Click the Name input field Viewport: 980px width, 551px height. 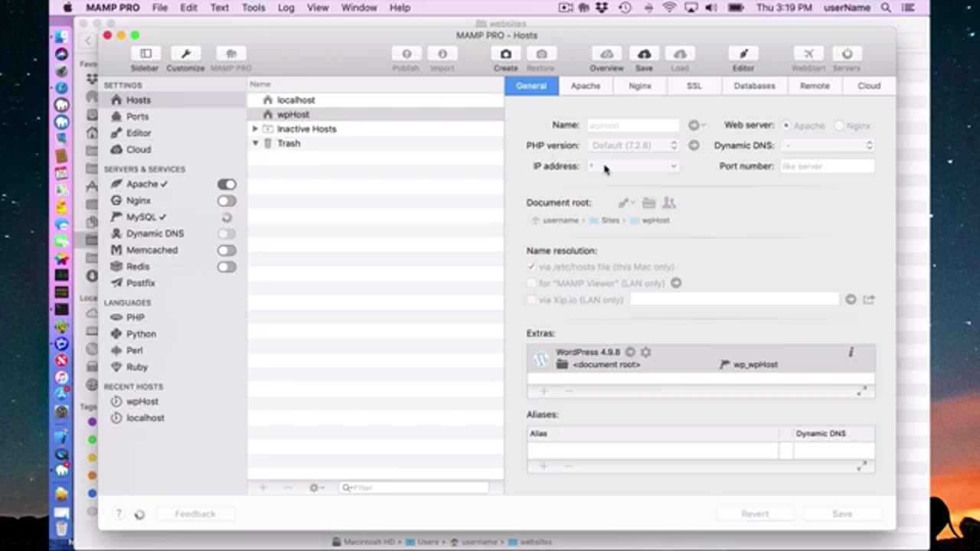[x=633, y=126]
